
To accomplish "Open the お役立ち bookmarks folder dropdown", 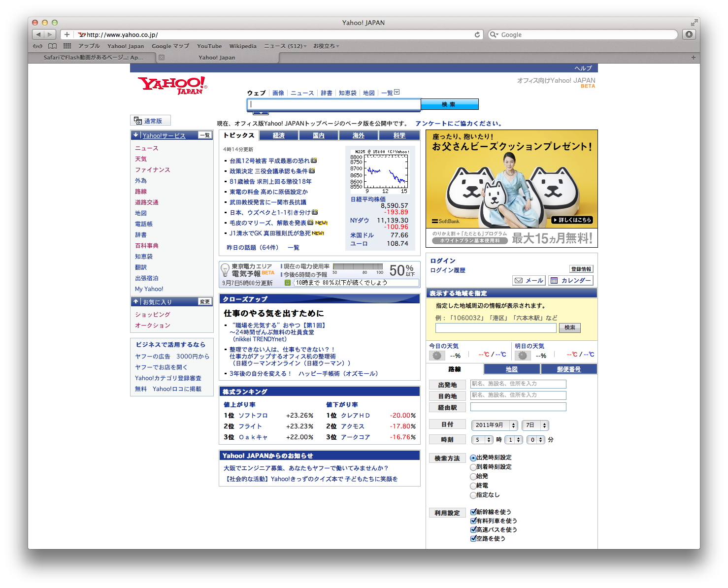I will (326, 46).
